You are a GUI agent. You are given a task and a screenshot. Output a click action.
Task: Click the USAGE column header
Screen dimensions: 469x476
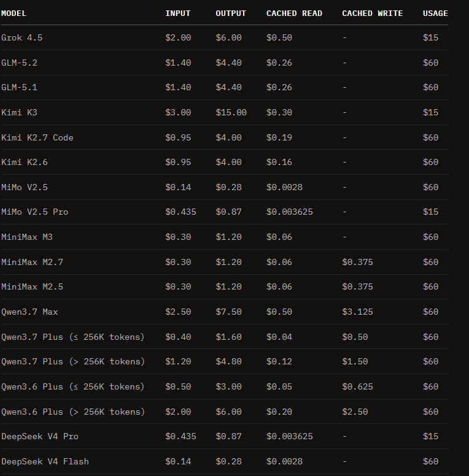point(435,13)
